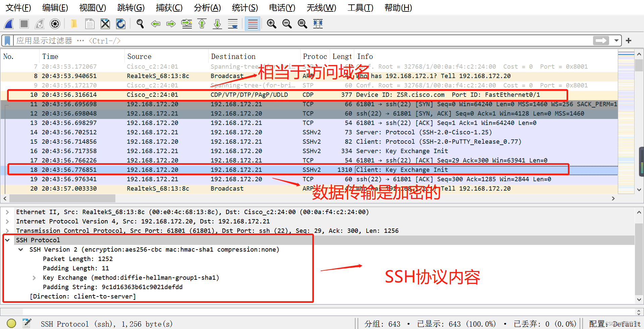Zoom in on the packet list
644x329 pixels.
271,24
